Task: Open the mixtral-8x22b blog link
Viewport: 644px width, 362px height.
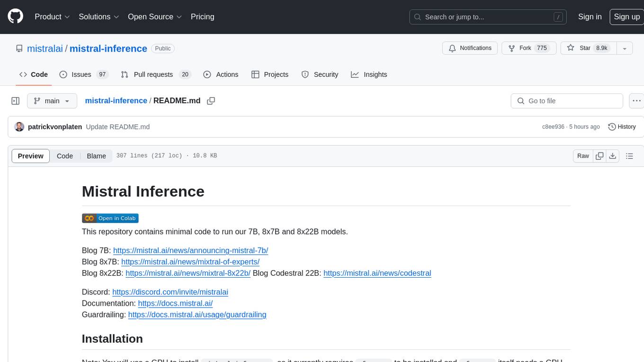Action: click(x=188, y=273)
